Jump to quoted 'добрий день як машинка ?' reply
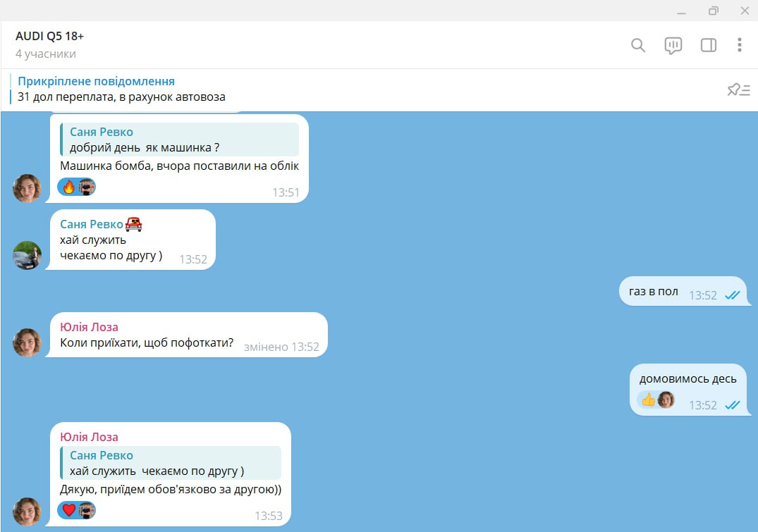Viewport: 758px width, 532px height. click(x=179, y=140)
